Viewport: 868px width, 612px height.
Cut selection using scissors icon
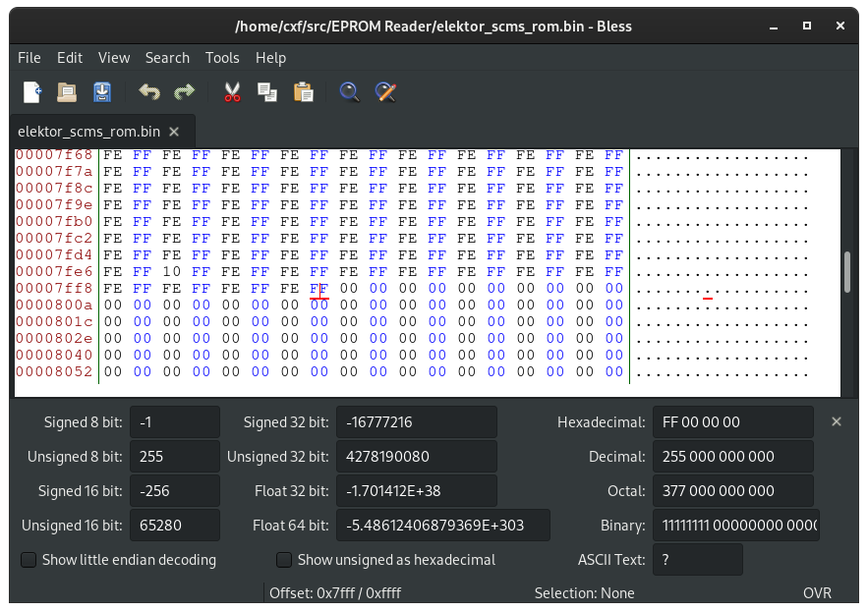232,92
